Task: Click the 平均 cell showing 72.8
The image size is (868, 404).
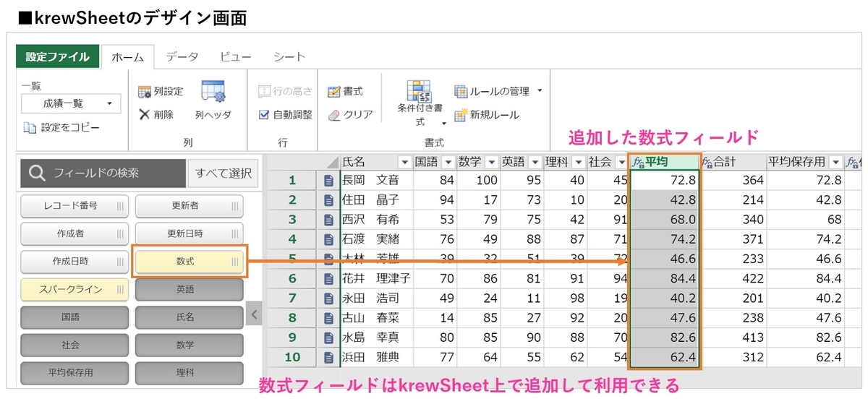Action: coord(665,180)
